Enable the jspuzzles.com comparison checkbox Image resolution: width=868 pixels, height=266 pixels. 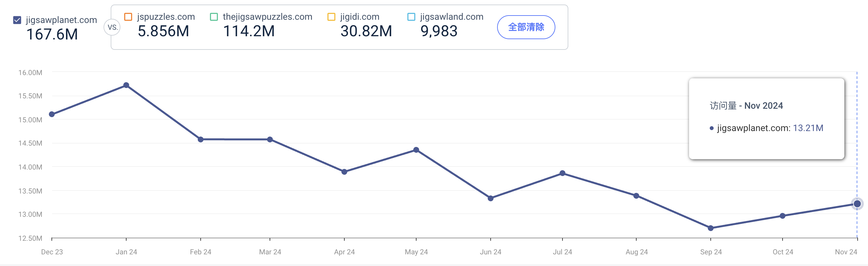pos(128,17)
